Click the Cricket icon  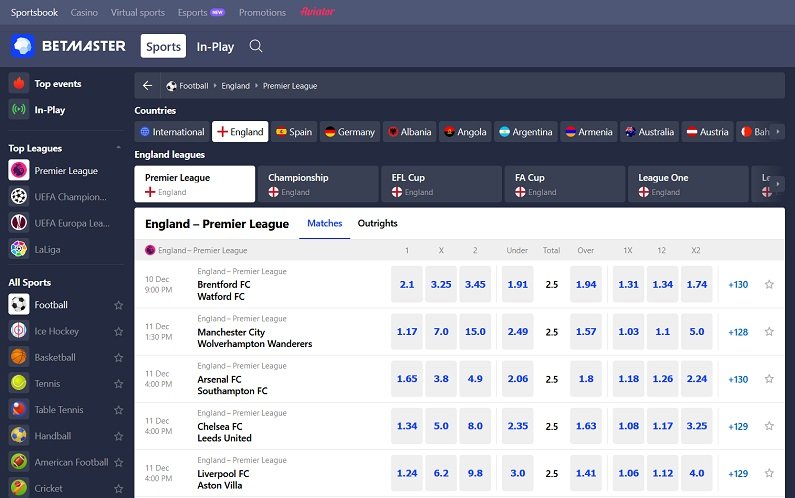pos(19,488)
